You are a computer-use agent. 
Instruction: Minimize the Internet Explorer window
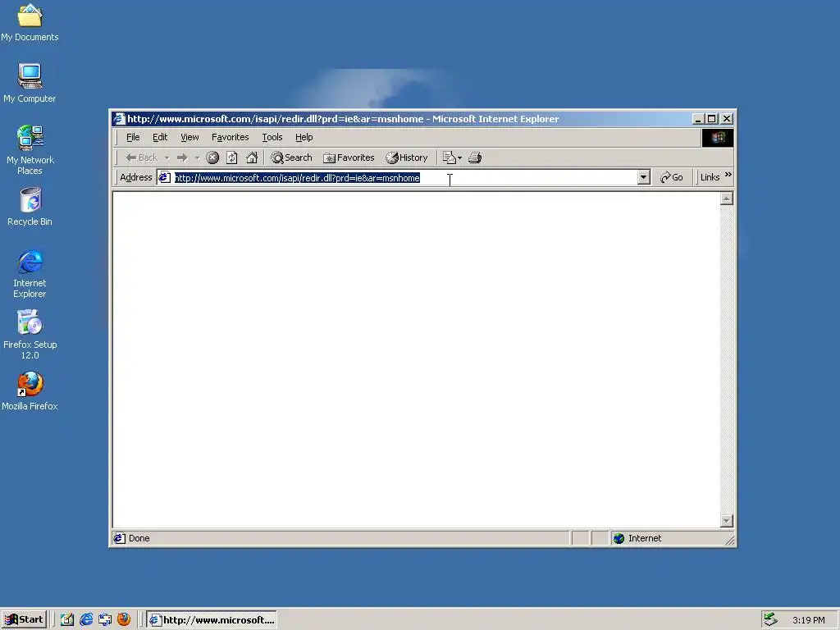(x=697, y=119)
